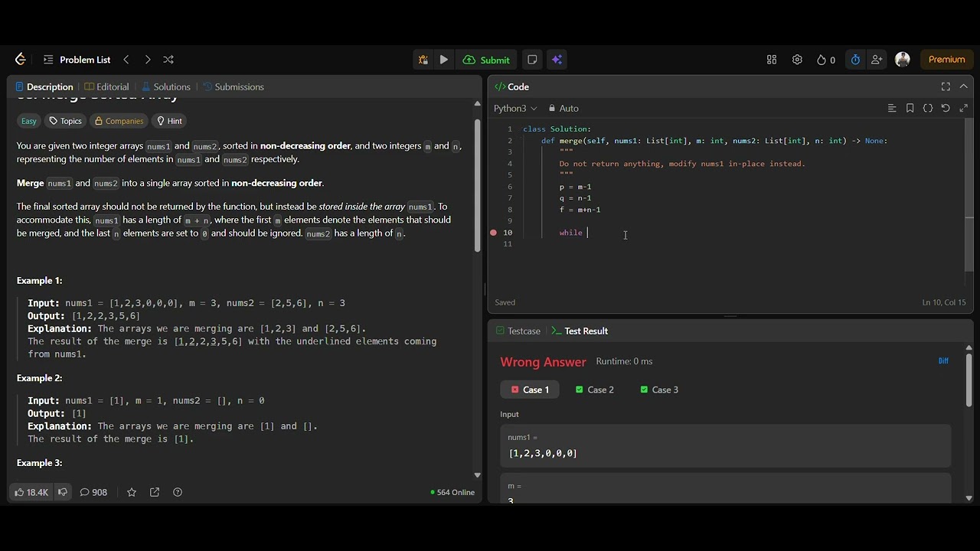Click the invite collaborator icon

pos(877,60)
